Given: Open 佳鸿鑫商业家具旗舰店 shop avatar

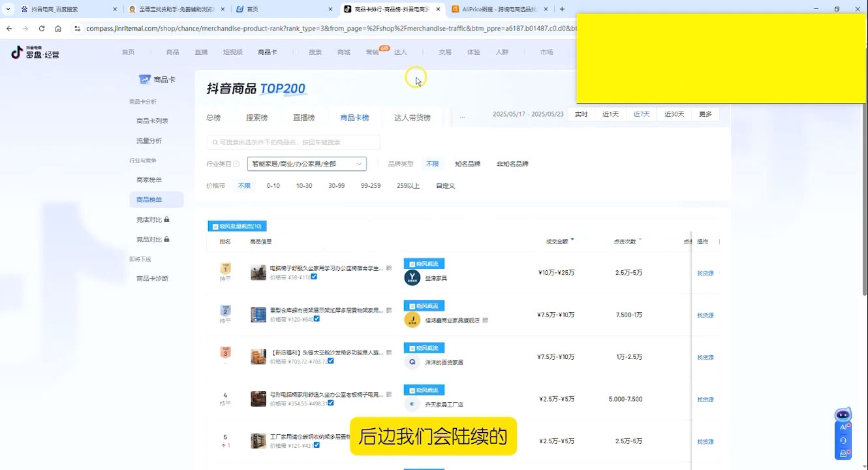Looking at the screenshot, I should click(412, 320).
